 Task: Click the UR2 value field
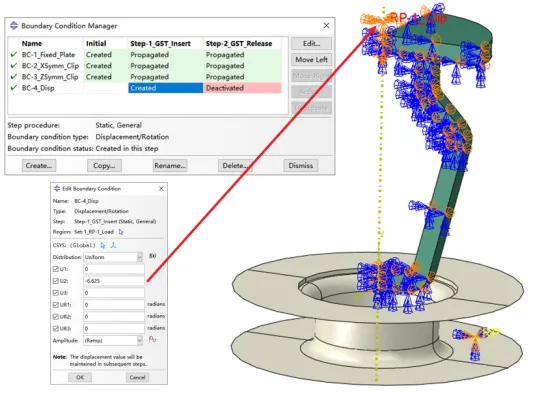pos(114,317)
